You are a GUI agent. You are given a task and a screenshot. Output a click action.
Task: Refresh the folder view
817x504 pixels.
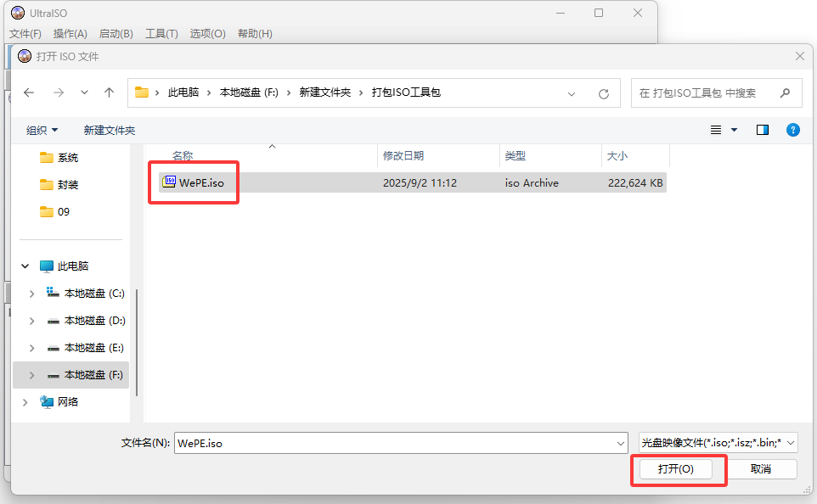tap(603, 92)
